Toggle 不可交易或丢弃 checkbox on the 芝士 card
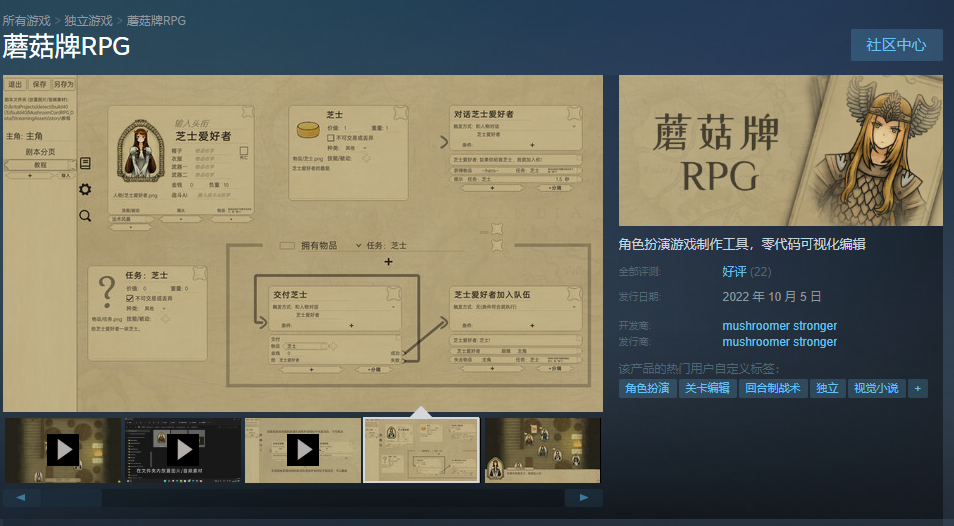Image resolution: width=954 pixels, height=526 pixels. [x=330, y=138]
